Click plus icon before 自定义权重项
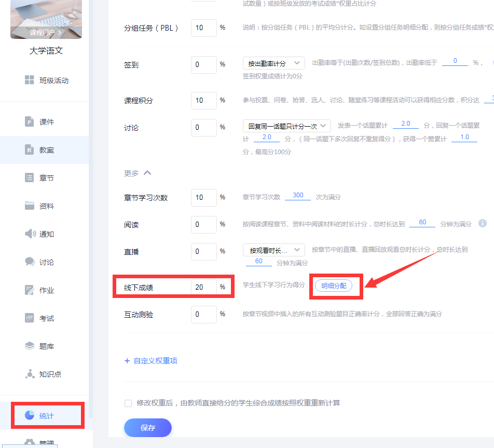The height and width of the screenshot is (448, 494). click(127, 361)
